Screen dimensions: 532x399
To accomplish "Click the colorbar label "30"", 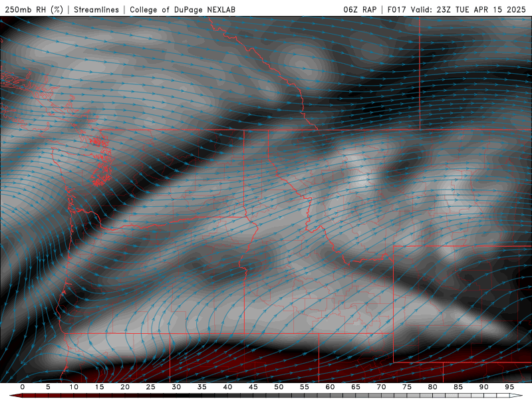I will click(176, 387).
